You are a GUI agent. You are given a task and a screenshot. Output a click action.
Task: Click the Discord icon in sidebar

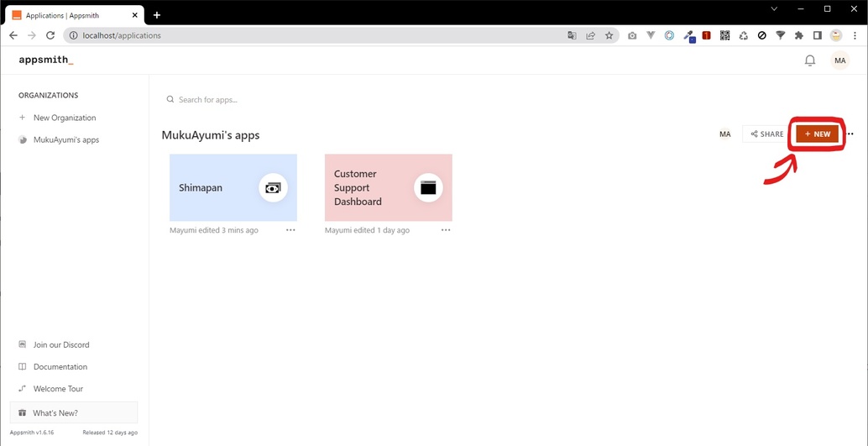[22, 344]
